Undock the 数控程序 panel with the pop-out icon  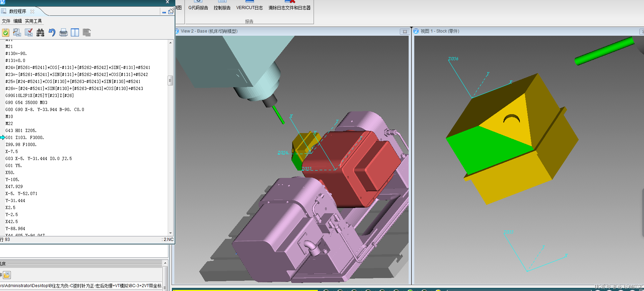[171, 11]
